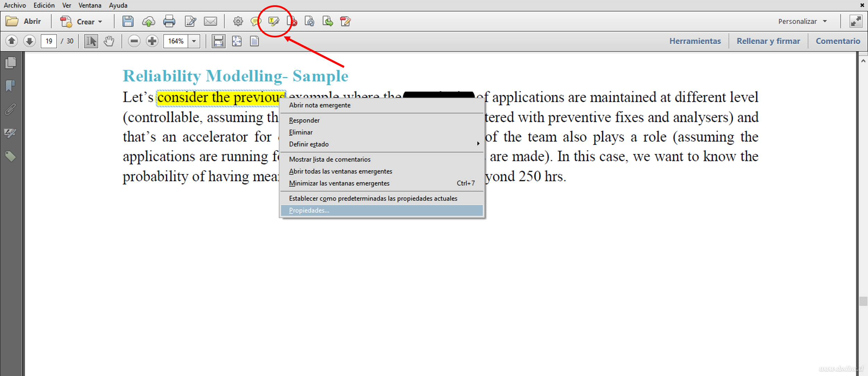Click the Rellenar y firmar button
Image resolution: width=868 pixels, height=376 pixels.
(768, 41)
